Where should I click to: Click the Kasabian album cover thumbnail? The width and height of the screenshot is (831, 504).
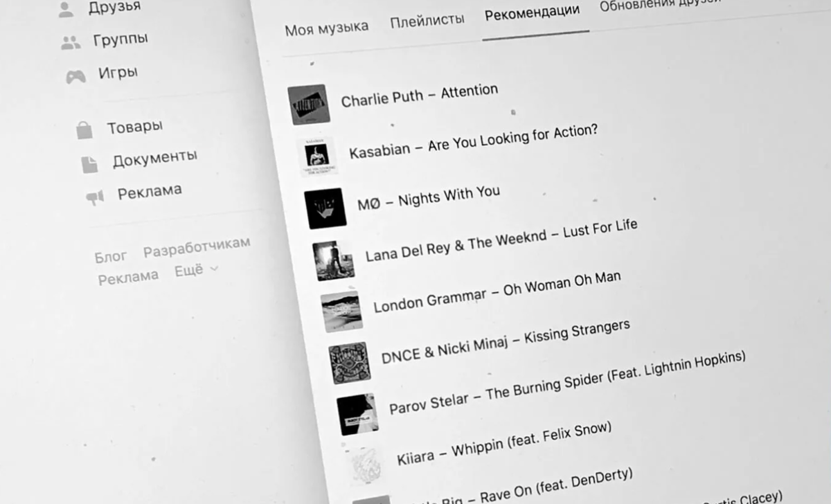(x=316, y=156)
